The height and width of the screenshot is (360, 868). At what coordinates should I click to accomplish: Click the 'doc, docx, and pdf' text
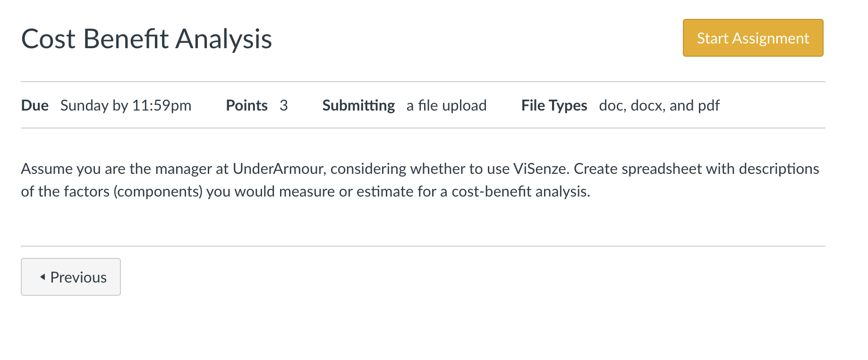click(659, 105)
